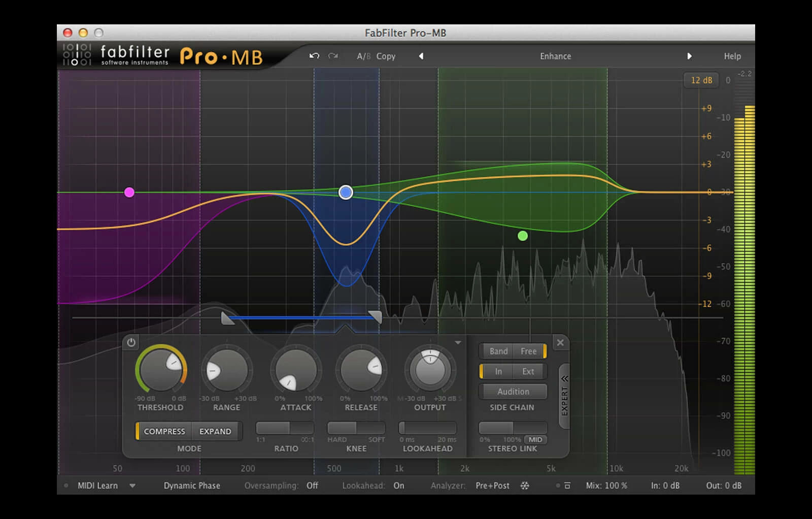Adjust the band Lookahead slider

pos(428,428)
